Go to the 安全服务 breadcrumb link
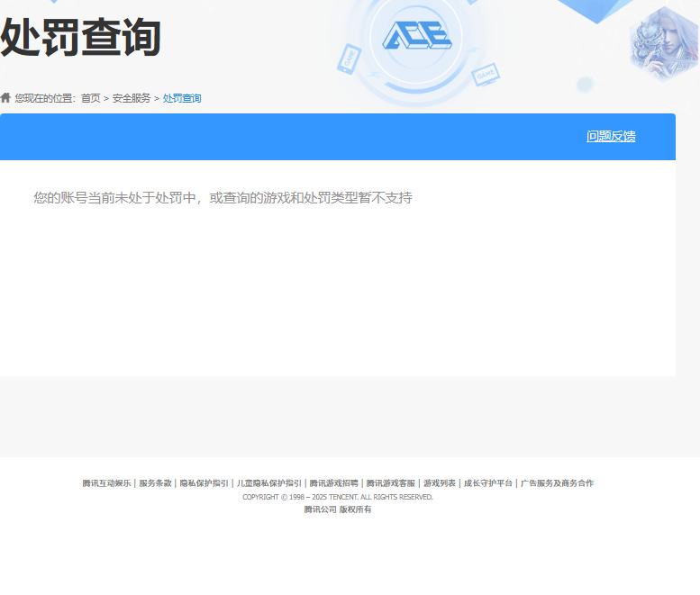The width and height of the screenshot is (700, 595). coord(132,98)
